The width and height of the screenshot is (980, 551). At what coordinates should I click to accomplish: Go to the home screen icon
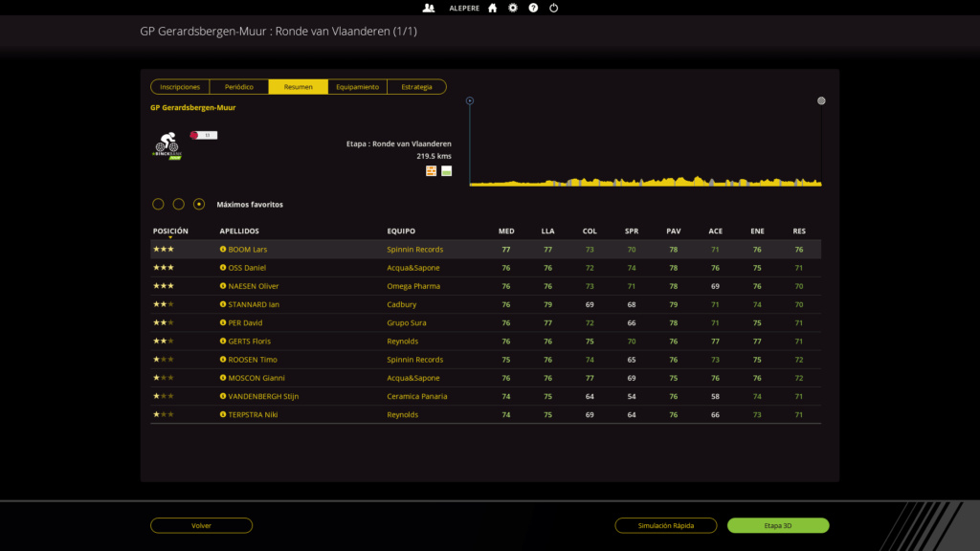493,8
